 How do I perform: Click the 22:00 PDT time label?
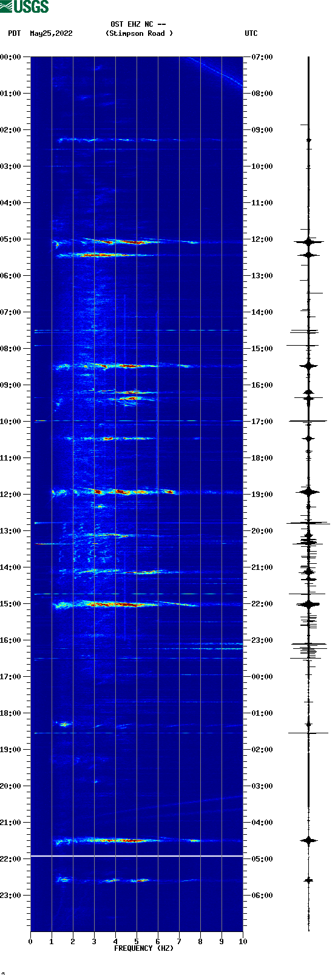11,859
